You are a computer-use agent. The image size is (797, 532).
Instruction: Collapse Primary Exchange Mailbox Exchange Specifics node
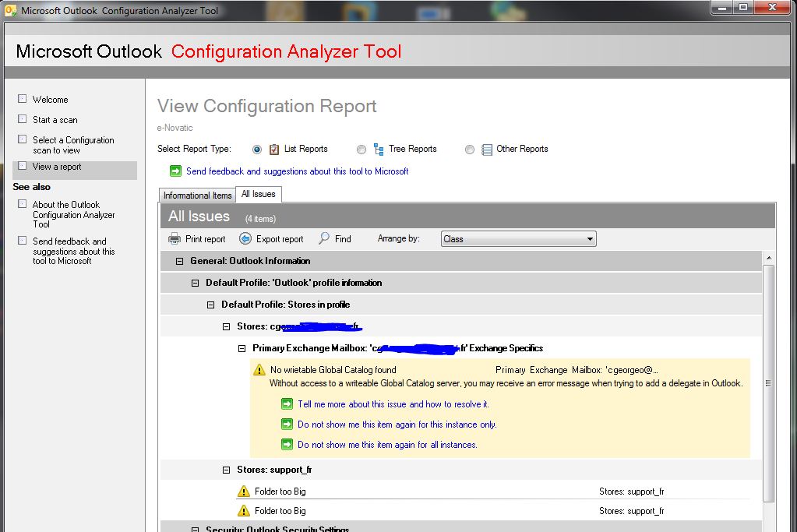coord(242,349)
